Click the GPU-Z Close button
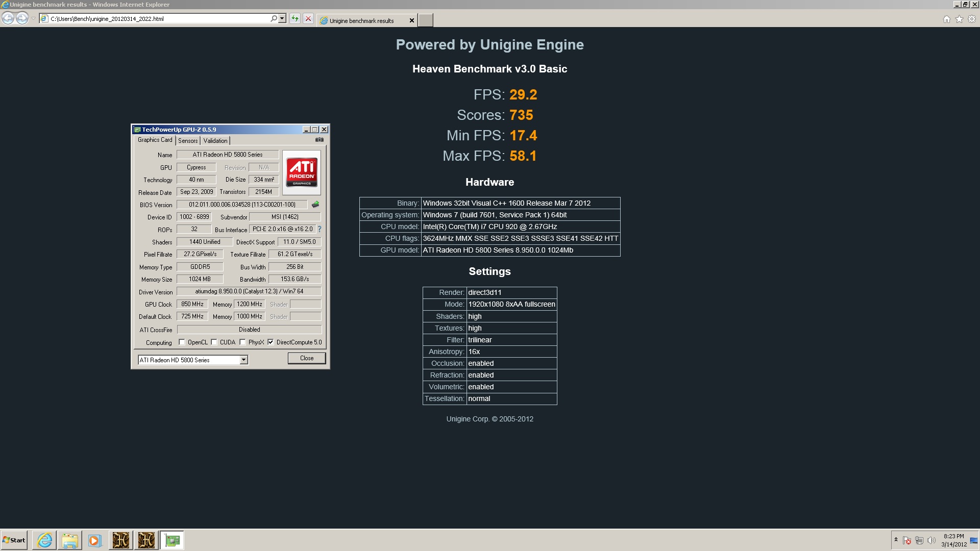The height and width of the screenshot is (551, 980). [307, 358]
